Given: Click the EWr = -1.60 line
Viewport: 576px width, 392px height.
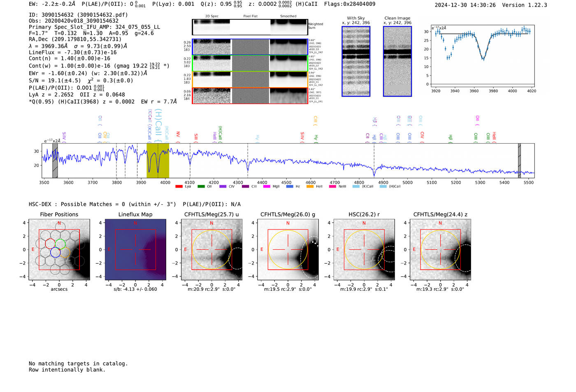Looking at the screenshot, I should click(x=88, y=73).
